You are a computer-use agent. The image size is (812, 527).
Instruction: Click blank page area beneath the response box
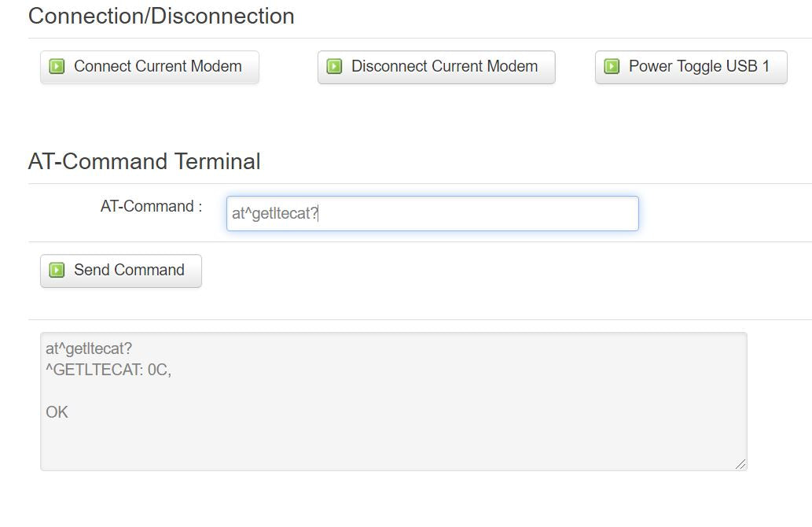pos(394,500)
